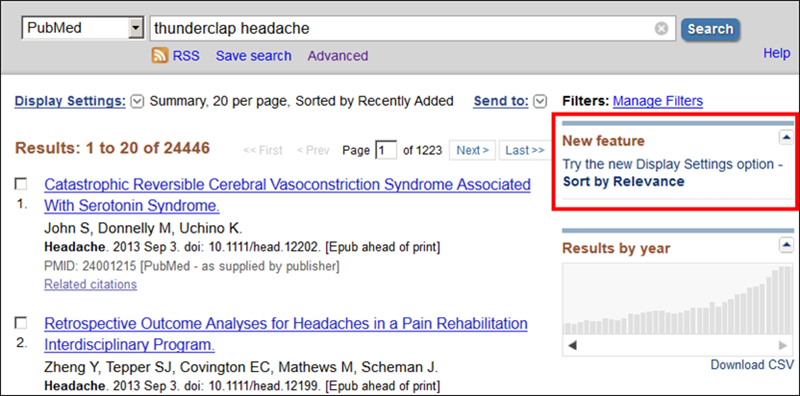This screenshot has width=800, height=396.
Task: Open the Send to dropdown arrow
Action: 540,102
